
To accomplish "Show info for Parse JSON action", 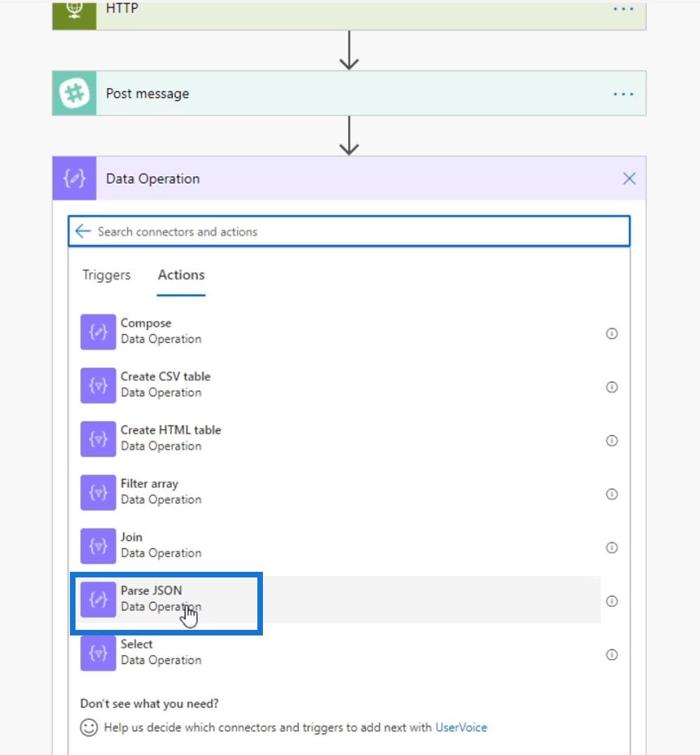I will click(x=612, y=601).
